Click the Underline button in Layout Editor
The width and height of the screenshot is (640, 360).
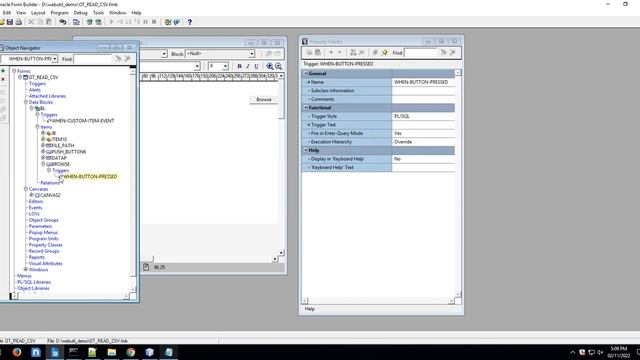256,66
